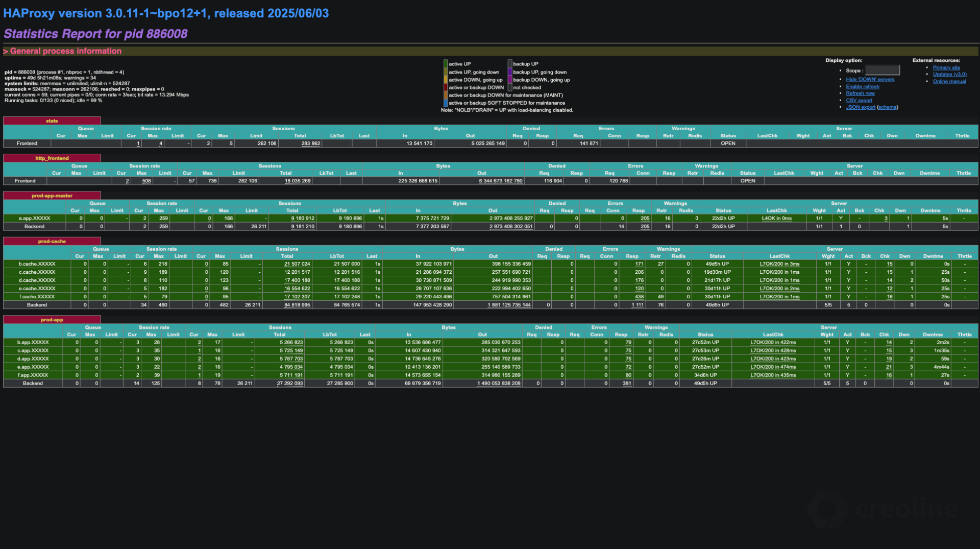Click denied requests value '116 904'
Viewport: 980px width, 549px height.
(x=553, y=181)
